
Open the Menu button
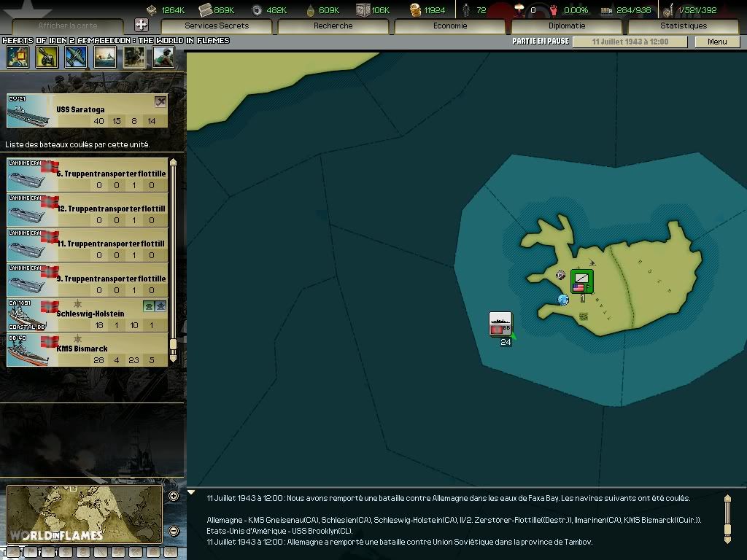coord(717,42)
